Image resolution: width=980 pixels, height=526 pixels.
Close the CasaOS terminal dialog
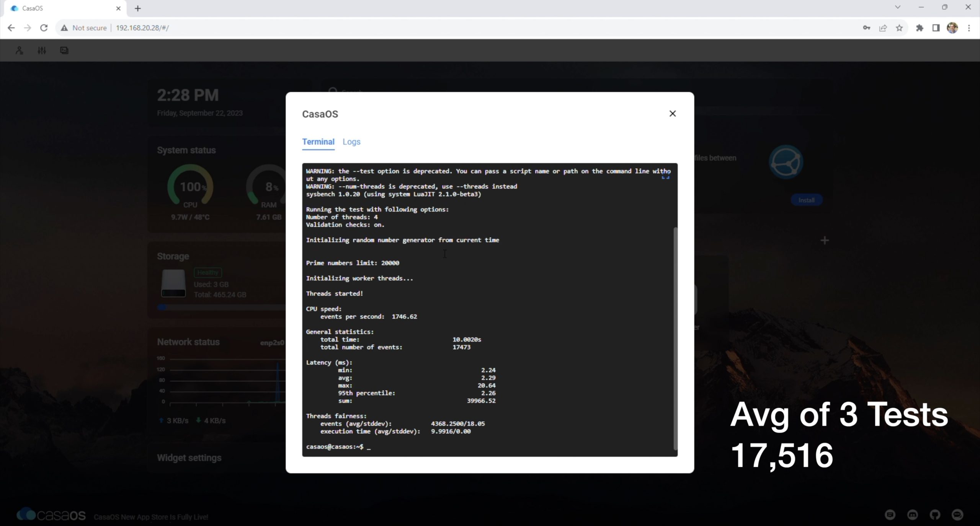point(672,114)
